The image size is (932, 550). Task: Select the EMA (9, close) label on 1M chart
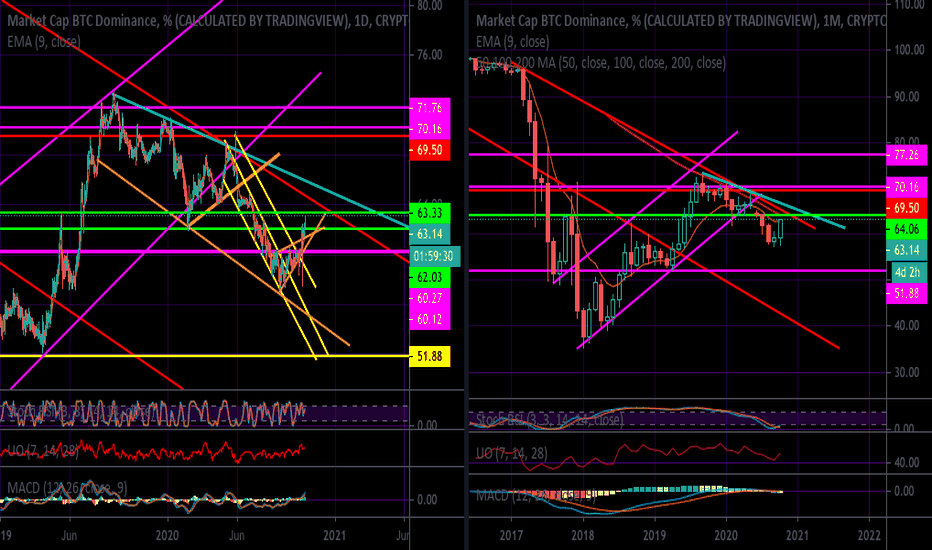(x=512, y=42)
